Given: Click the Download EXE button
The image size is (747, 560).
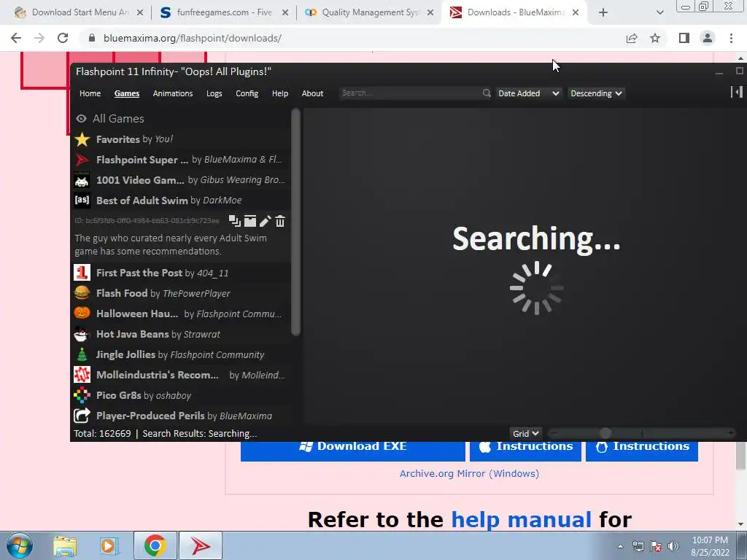Looking at the screenshot, I should tap(352, 450).
